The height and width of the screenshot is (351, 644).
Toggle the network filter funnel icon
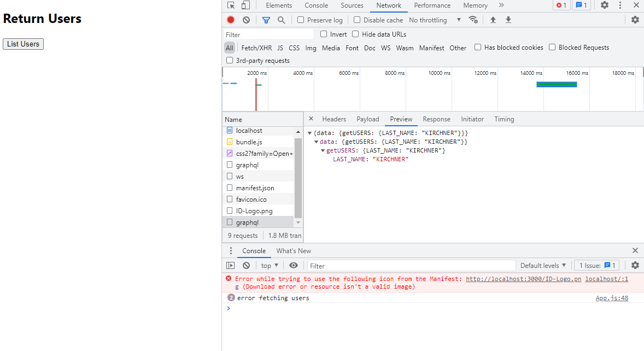[x=266, y=20]
